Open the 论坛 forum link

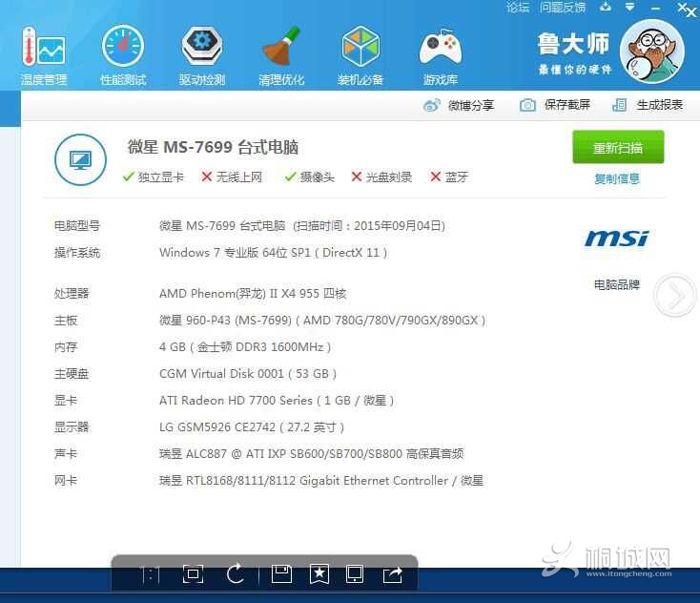[518, 7]
